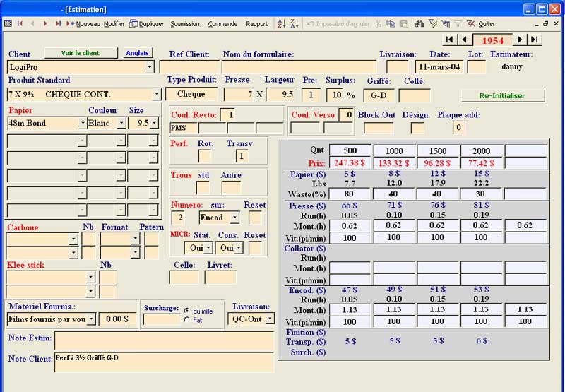Select the "du mille" surcharge option

186,311
